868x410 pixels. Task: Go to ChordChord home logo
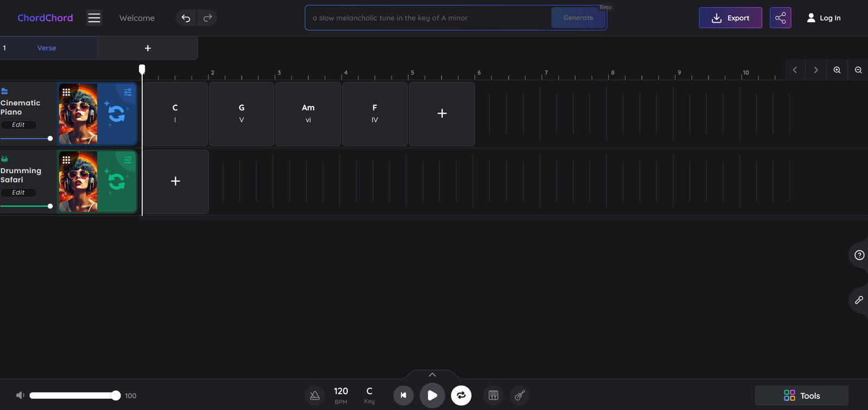click(x=45, y=18)
